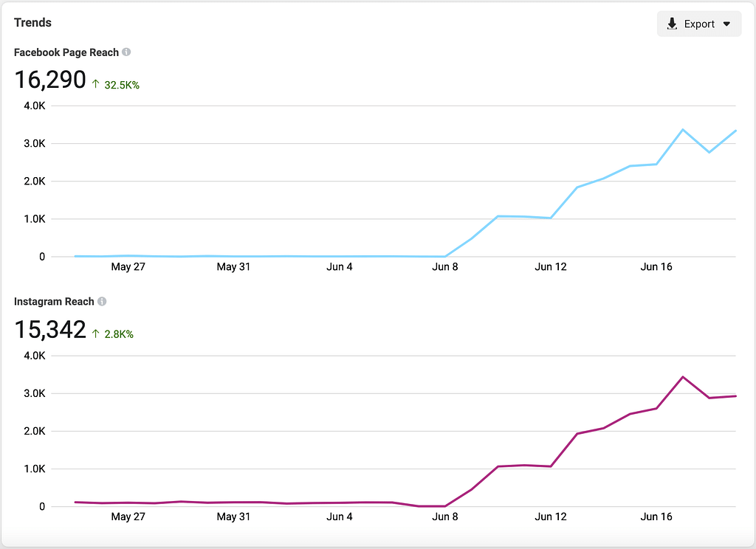Viewport: 756px width, 549px height.
Task: Click May 27 label on Facebook chart axis
Action: 128,267
